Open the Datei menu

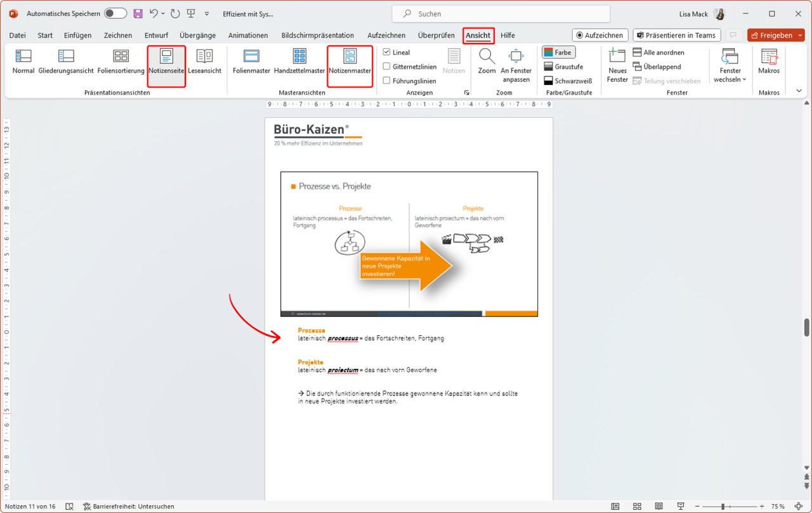pyautogui.click(x=16, y=36)
